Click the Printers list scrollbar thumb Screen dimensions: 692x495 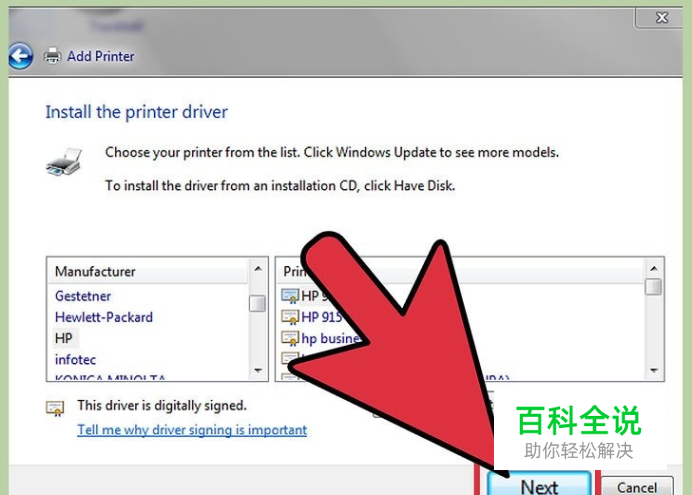tap(653, 287)
